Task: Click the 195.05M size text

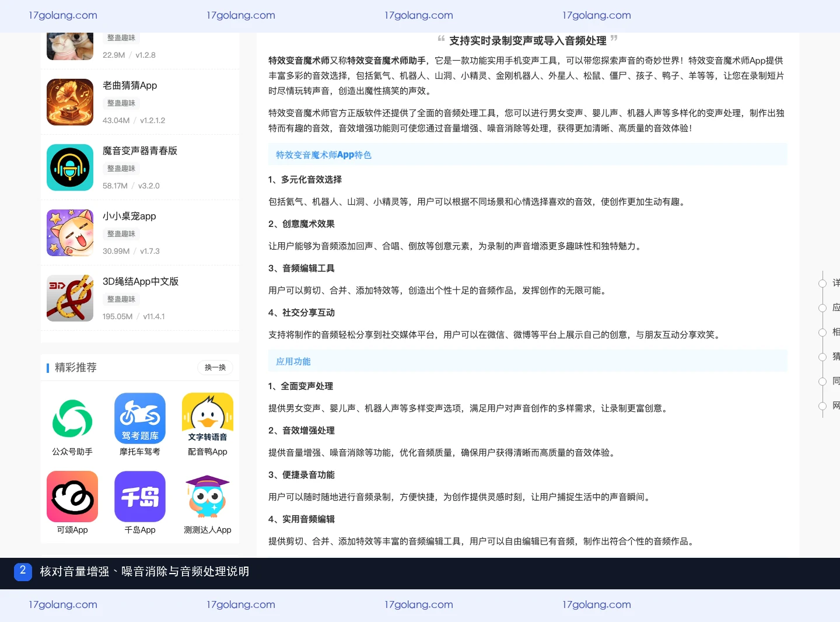Action: [118, 316]
